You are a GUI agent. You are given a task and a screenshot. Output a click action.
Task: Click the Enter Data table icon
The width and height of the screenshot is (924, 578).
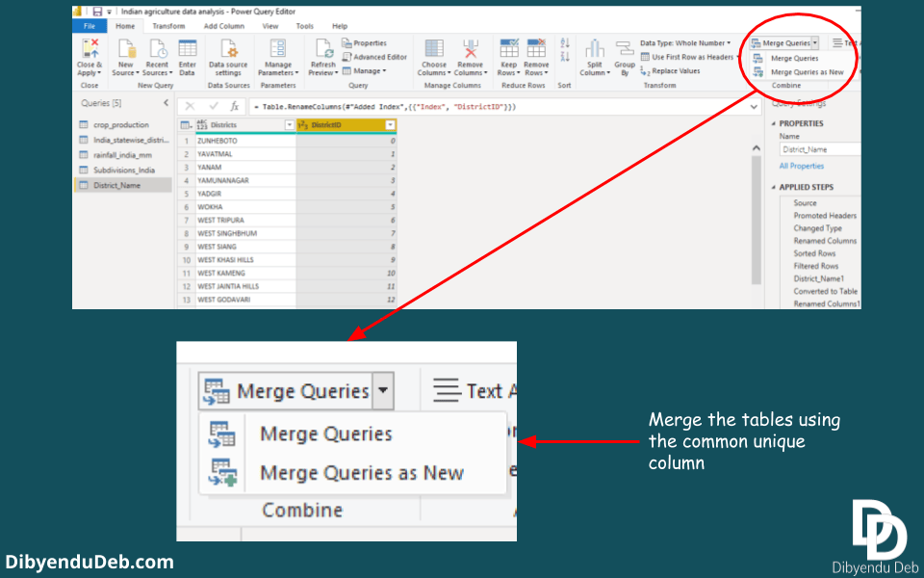pos(188,48)
